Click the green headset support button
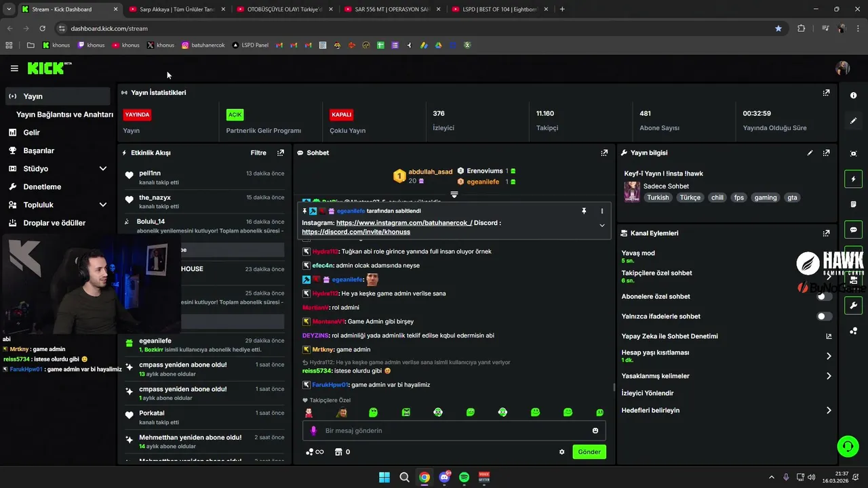868x488 pixels. pyautogui.click(x=848, y=446)
